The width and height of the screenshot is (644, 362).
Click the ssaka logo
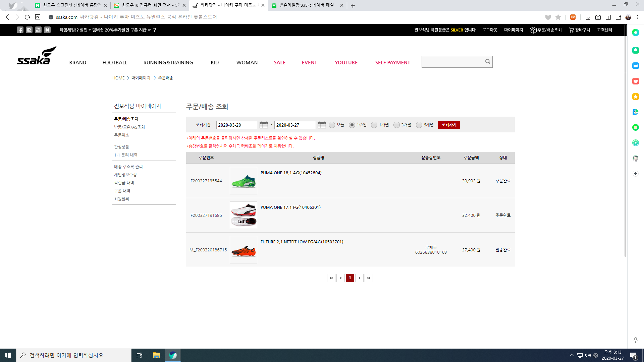(37, 55)
